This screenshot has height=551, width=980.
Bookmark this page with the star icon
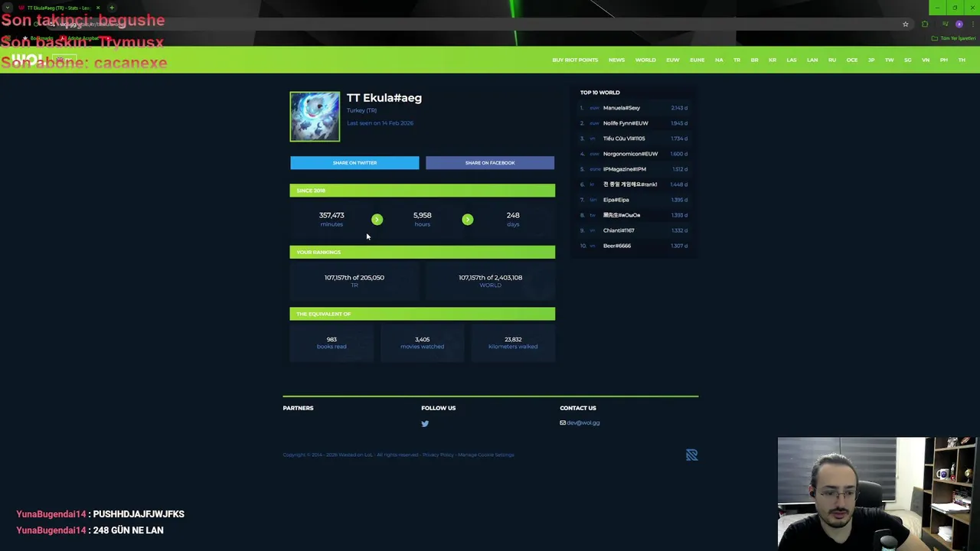(x=905, y=24)
